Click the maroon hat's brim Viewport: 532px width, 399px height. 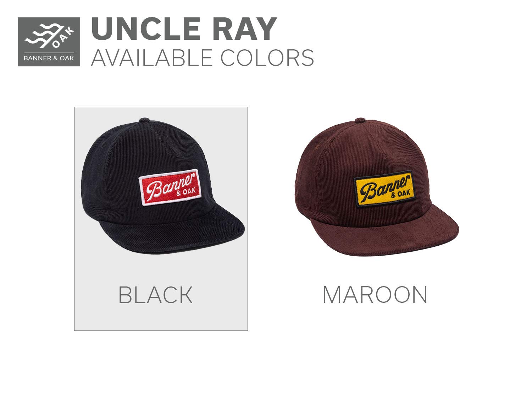click(x=387, y=233)
